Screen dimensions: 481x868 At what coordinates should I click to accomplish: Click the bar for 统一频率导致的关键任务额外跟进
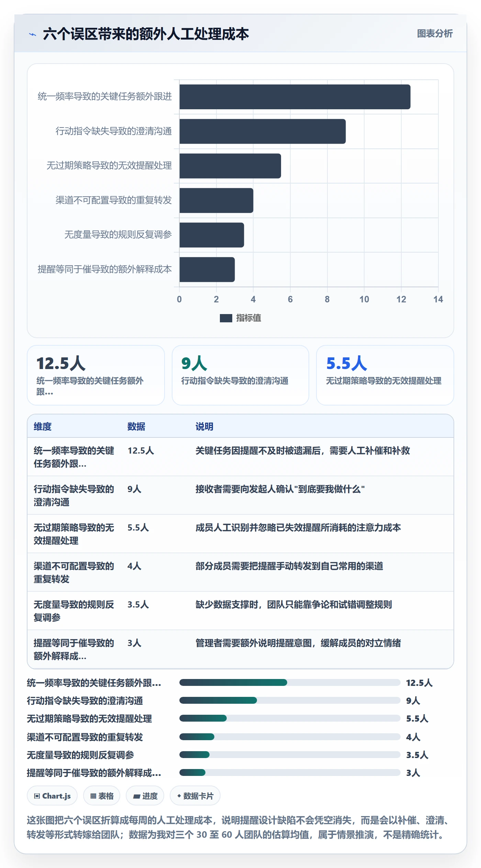point(295,97)
